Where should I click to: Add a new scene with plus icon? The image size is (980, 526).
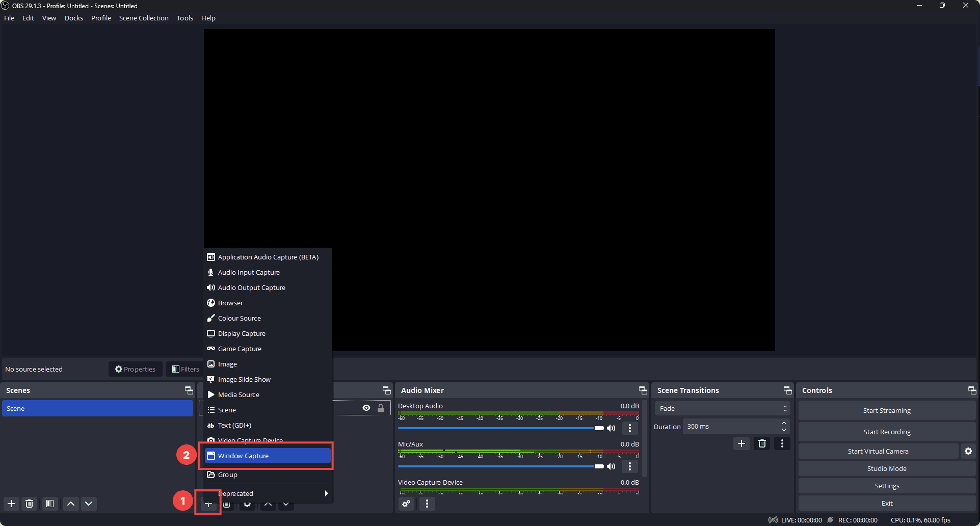pos(11,504)
